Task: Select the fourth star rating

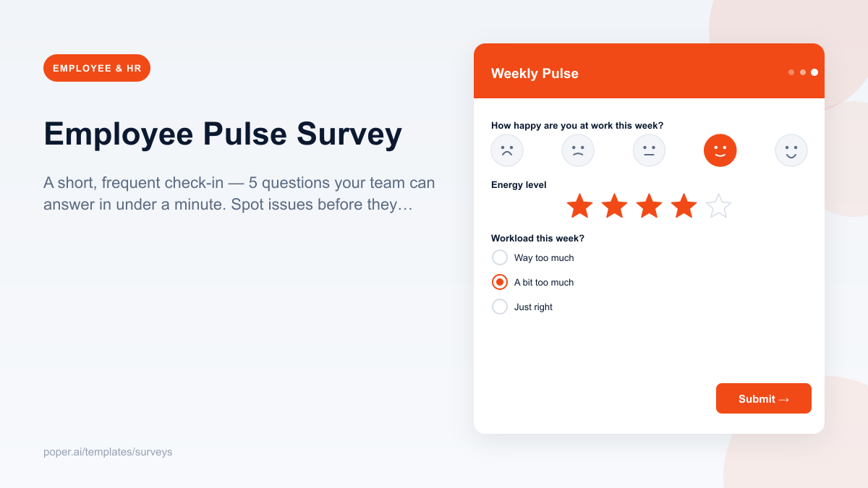Action: [x=684, y=205]
